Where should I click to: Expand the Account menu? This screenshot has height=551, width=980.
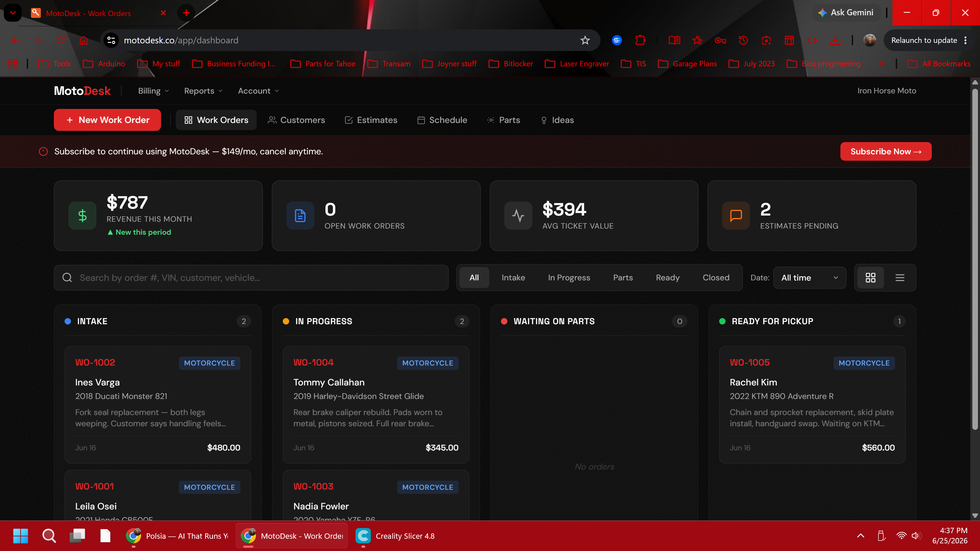coord(259,91)
